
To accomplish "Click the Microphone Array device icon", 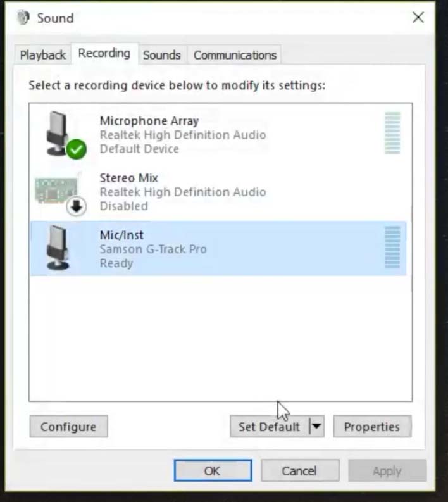I will [x=58, y=134].
